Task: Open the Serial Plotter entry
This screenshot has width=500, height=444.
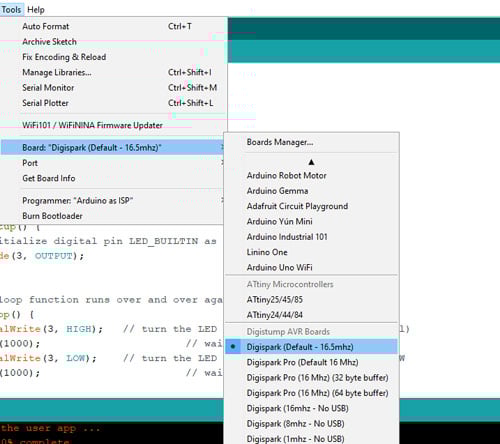Action: pyautogui.click(x=113, y=103)
